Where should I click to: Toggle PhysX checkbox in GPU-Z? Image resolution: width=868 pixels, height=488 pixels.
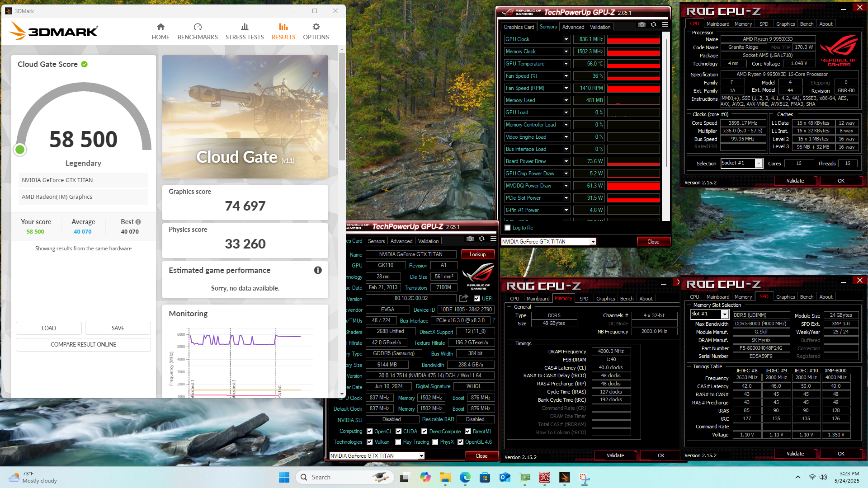435,442
